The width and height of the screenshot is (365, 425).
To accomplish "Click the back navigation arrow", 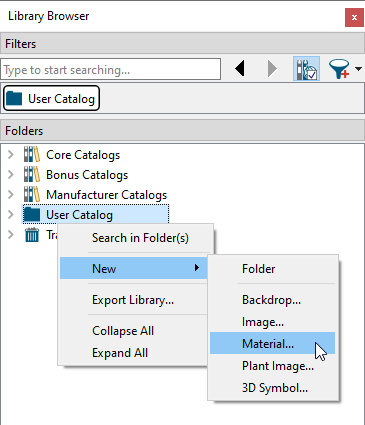I will 240,69.
